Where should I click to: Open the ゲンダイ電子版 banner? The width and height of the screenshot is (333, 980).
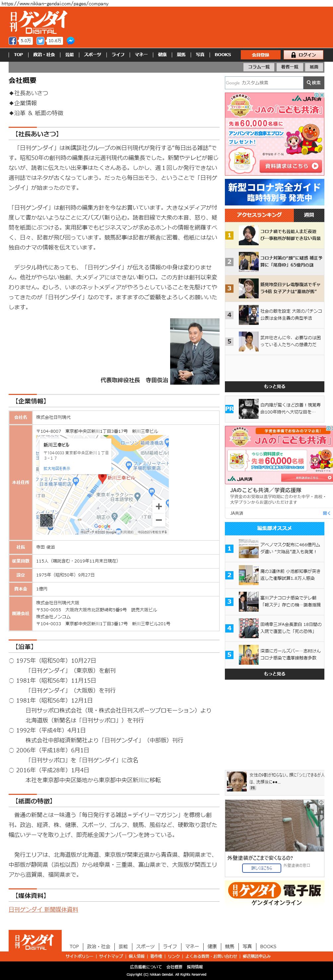pos(274,893)
